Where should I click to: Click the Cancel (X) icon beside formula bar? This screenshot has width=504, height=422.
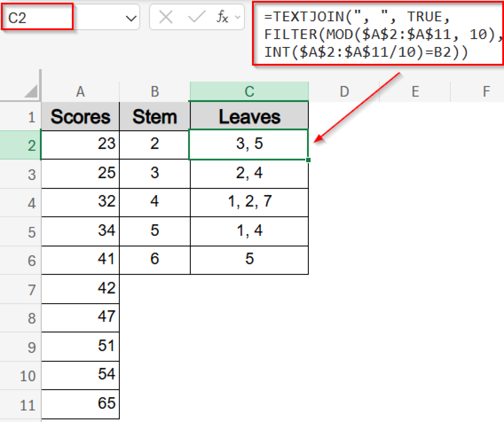click(x=165, y=17)
